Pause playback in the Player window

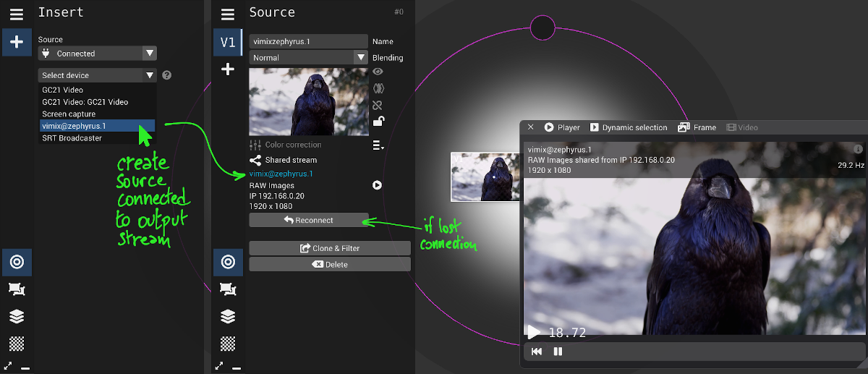(x=558, y=352)
